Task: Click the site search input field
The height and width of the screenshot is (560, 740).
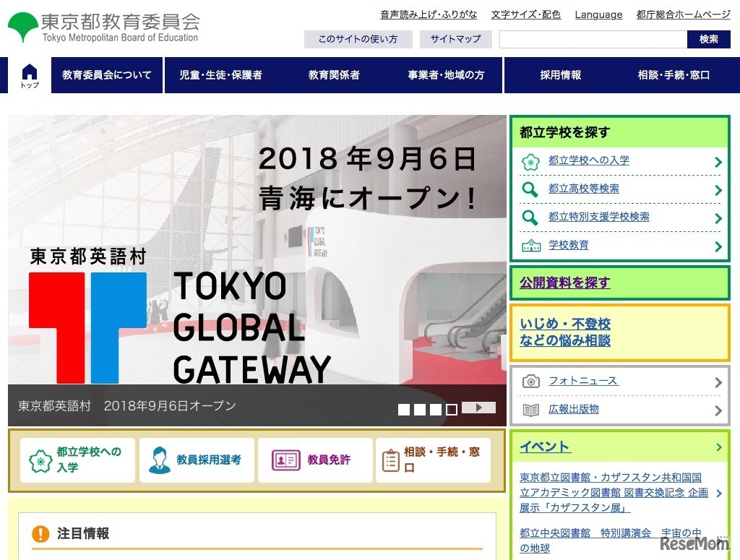Action: tap(593, 39)
